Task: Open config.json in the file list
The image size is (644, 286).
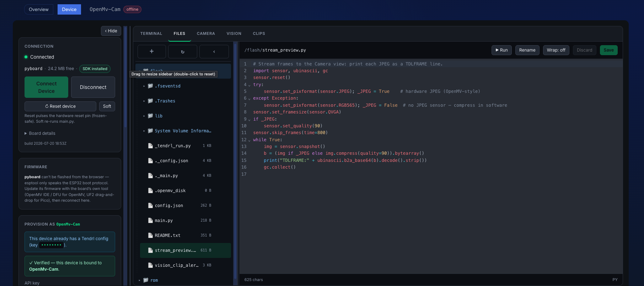Action: click(x=185, y=206)
